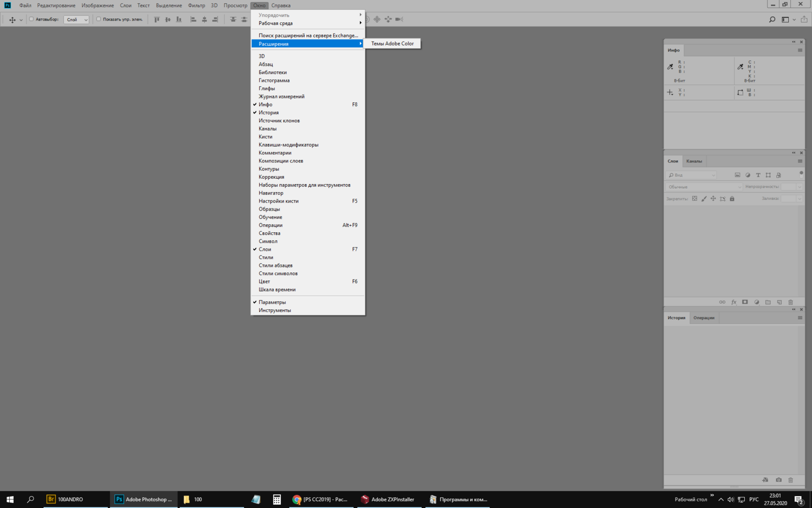Open the Обычные blend mode dropdown

pos(704,187)
